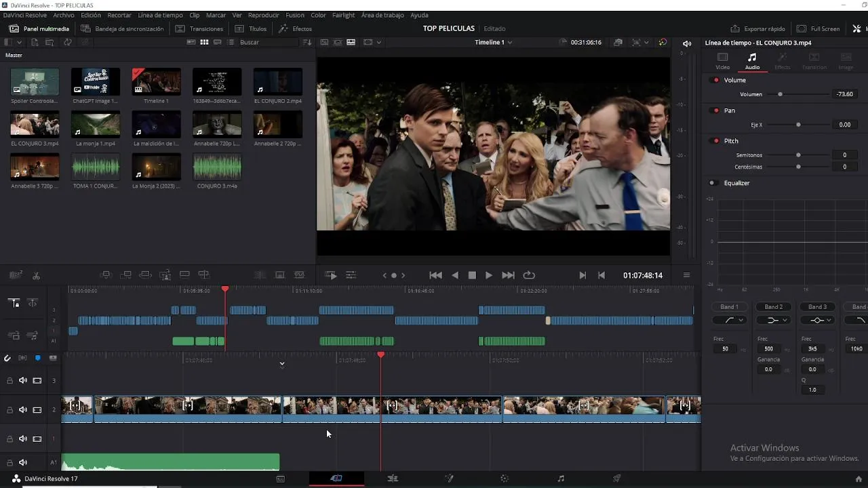Open Band 3 filter type dropdown
The width and height of the screenshot is (868, 488).
[817, 320]
